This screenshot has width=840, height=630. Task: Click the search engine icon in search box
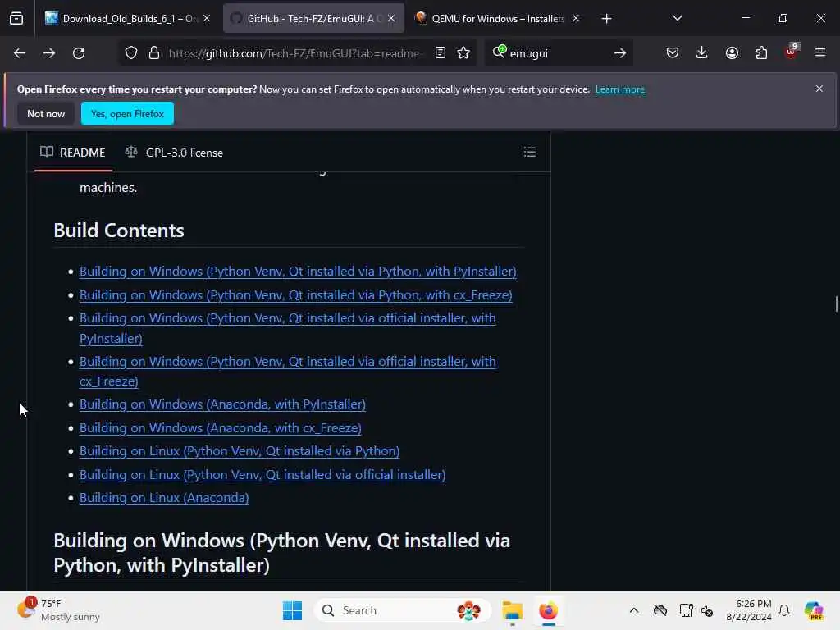pos(499,52)
